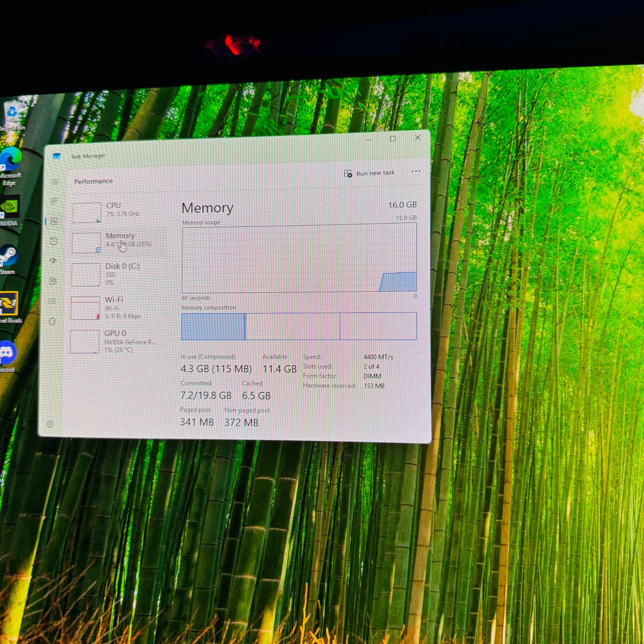Click the 16.0 GB total memory label

(402, 205)
